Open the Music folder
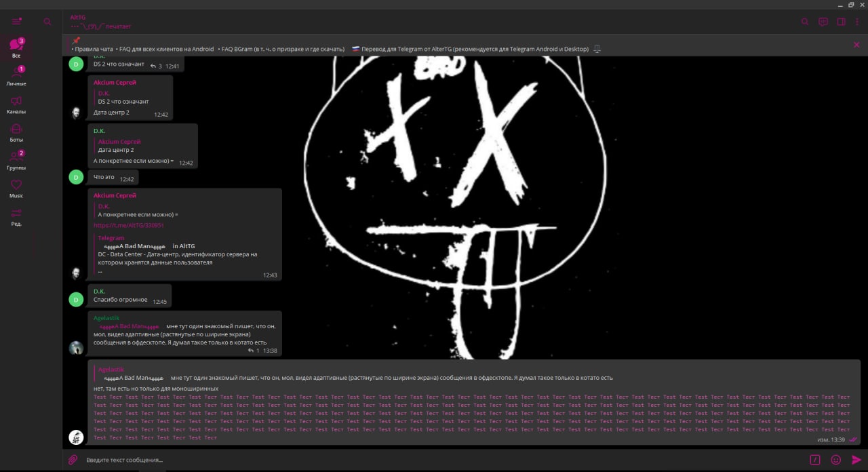Image resolution: width=868 pixels, height=472 pixels. pos(16,189)
